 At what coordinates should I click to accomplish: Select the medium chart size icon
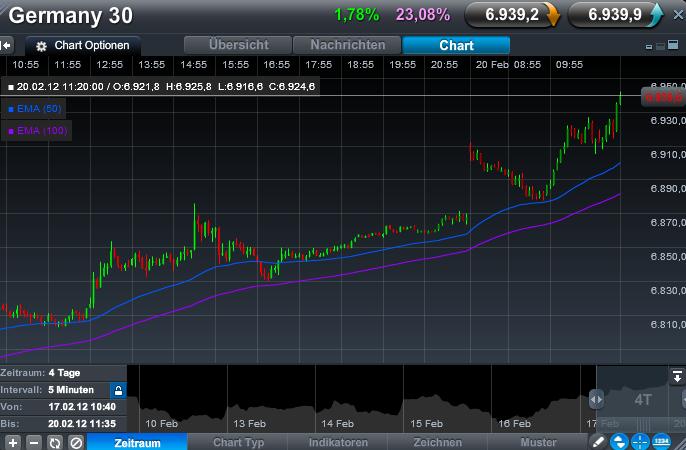click(x=660, y=46)
